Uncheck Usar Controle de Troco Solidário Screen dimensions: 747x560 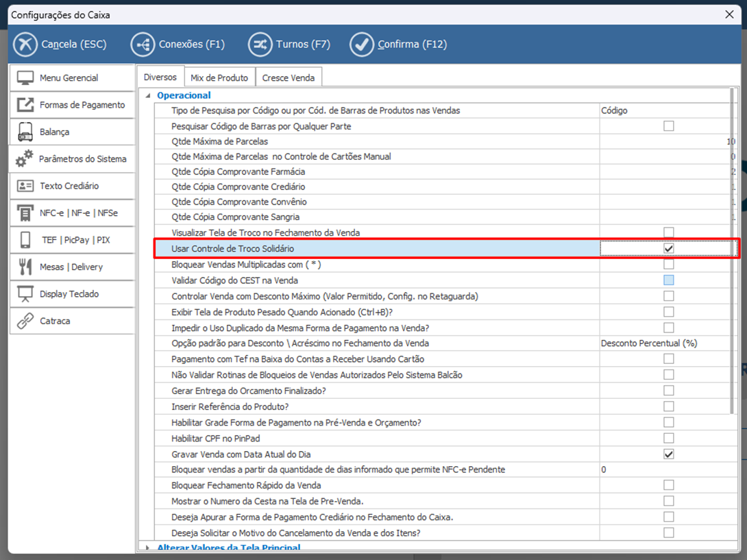click(x=668, y=248)
